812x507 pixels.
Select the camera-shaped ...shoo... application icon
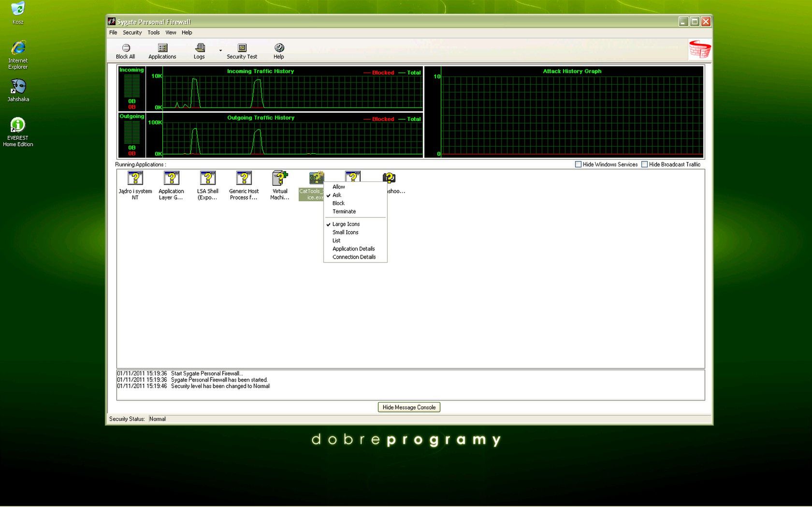pyautogui.click(x=389, y=178)
